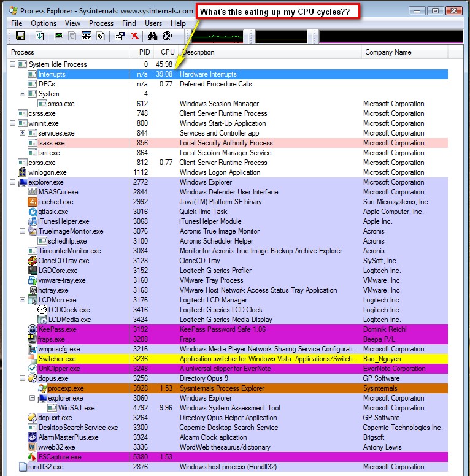The width and height of the screenshot is (470, 476).
Task: Click the FSCapture.exe icon
Action: (x=32, y=457)
